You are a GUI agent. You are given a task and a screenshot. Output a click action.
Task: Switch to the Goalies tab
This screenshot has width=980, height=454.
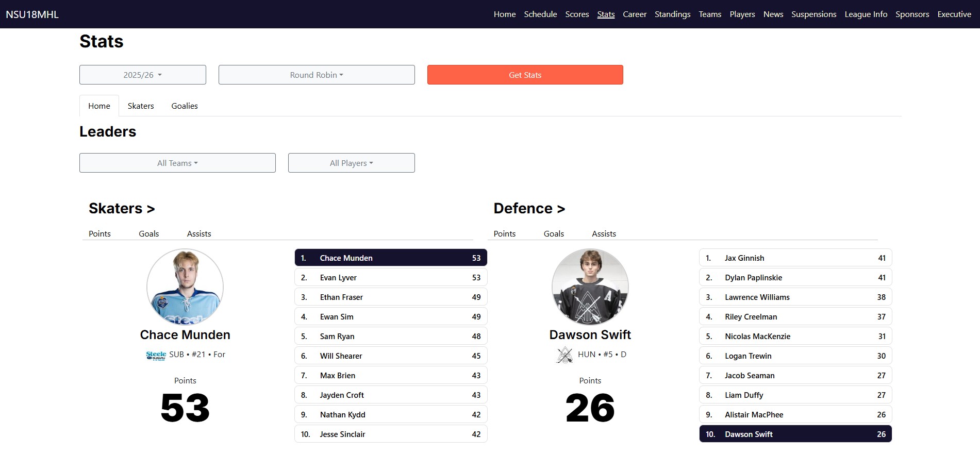pos(185,106)
